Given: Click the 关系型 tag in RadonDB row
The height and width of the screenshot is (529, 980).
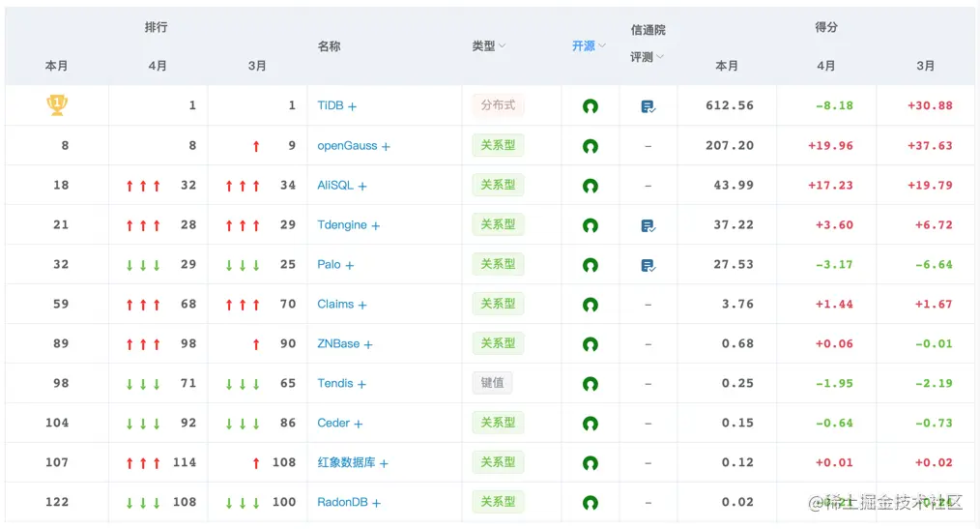Looking at the screenshot, I should [x=498, y=502].
